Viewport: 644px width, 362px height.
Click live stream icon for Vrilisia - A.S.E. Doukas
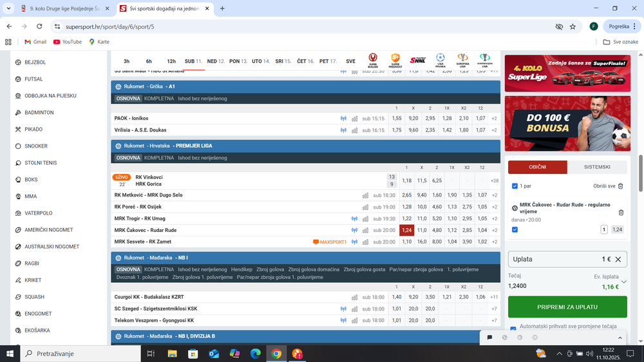343,130
